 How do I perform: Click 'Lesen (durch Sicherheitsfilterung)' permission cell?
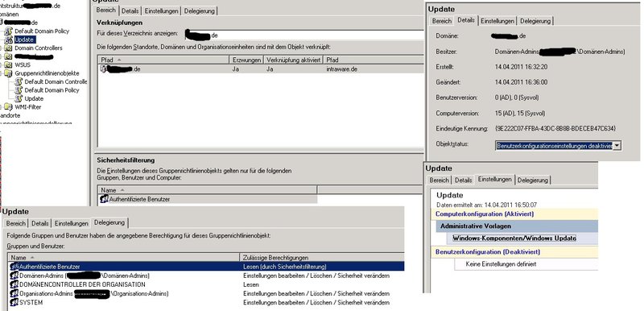pos(285,267)
